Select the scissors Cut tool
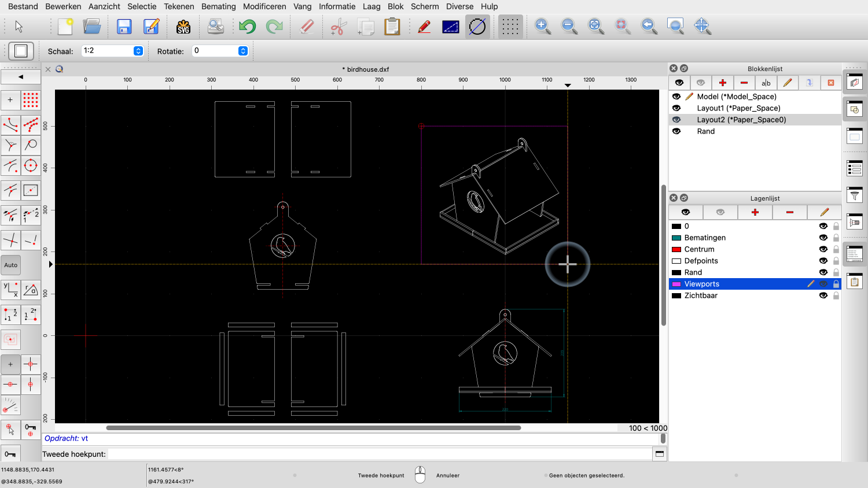The width and height of the screenshot is (868, 488). click(x=339, y=27)
